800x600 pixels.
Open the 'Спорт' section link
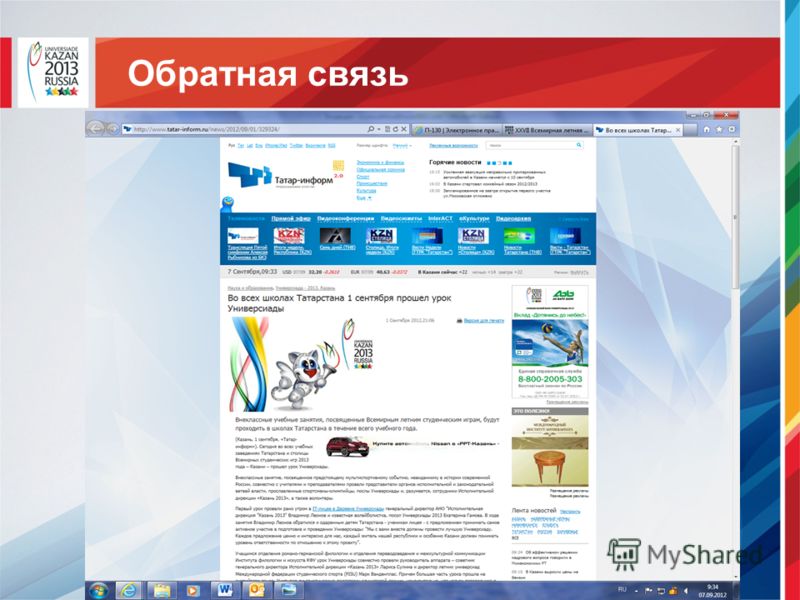363,177
